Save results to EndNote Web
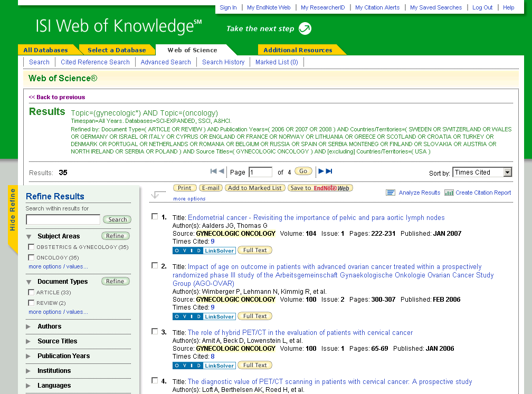532x394 pixels. point(320,188)
